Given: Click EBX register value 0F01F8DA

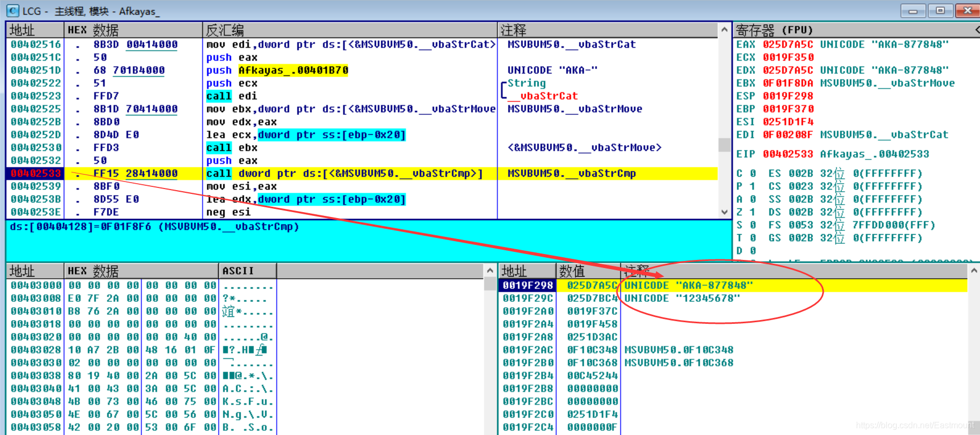Looking at the screenshot, I should pos(788,83).
